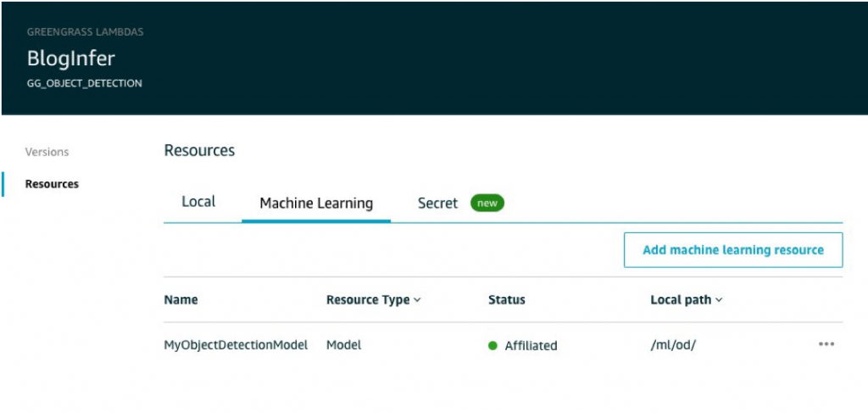Click the Name column header
Viewport: 868px width, 413px height.
[x=181, y=300]
